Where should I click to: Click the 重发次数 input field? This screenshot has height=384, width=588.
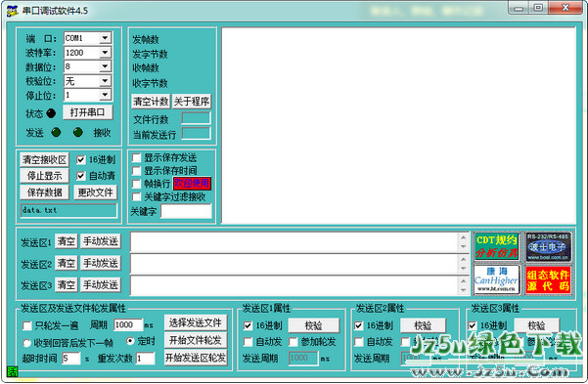coord(145,359)
